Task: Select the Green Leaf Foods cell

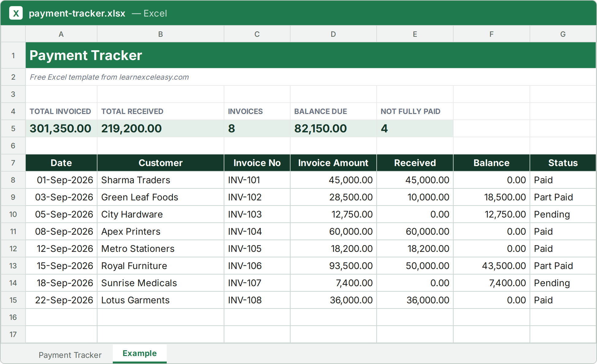Action: [161, 197]
